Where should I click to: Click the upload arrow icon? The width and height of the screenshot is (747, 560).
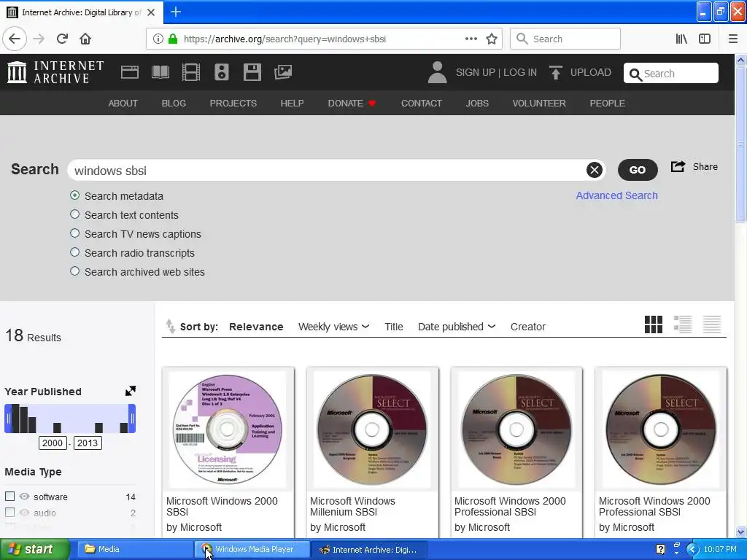tap(555, 72)
